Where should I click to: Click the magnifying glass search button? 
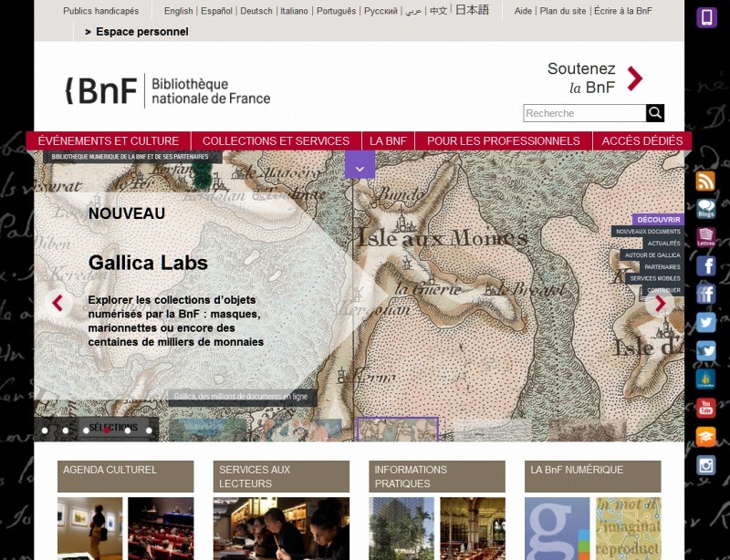click(655, 113)
